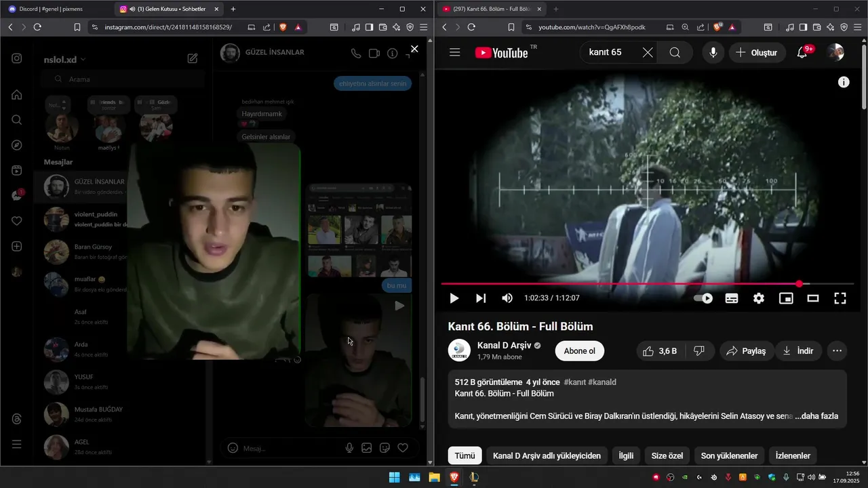
Task: Select the Size özel chip
Action: coord(667,456)
